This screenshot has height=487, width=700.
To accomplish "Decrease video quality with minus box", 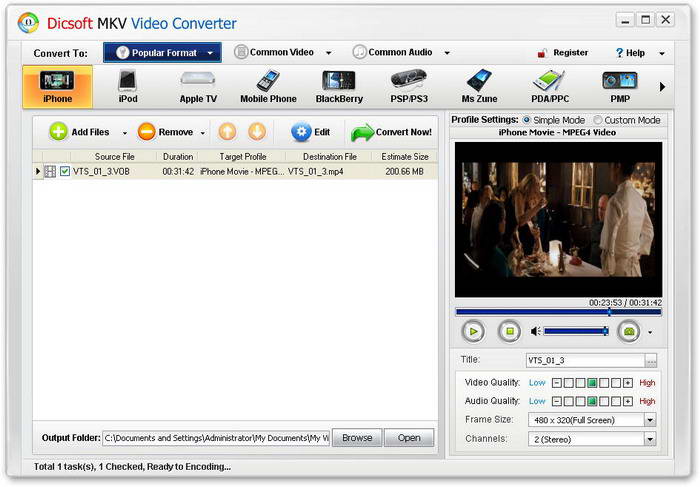I will pos(556,383).
